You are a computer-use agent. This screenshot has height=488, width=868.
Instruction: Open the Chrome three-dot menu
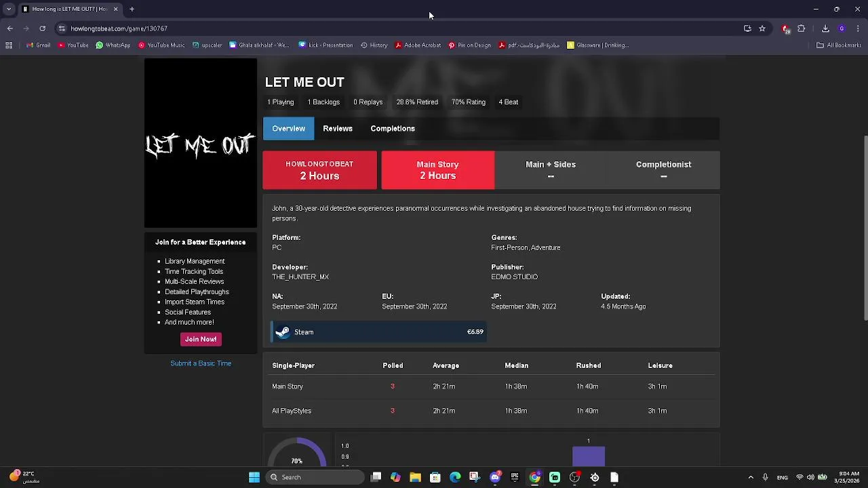[858, 28]
